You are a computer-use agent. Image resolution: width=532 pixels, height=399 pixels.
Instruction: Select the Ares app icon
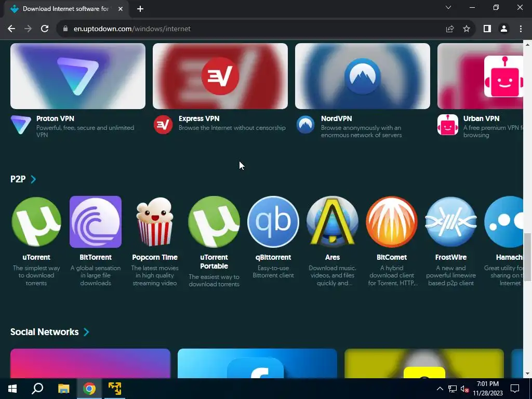coord(332,221)
